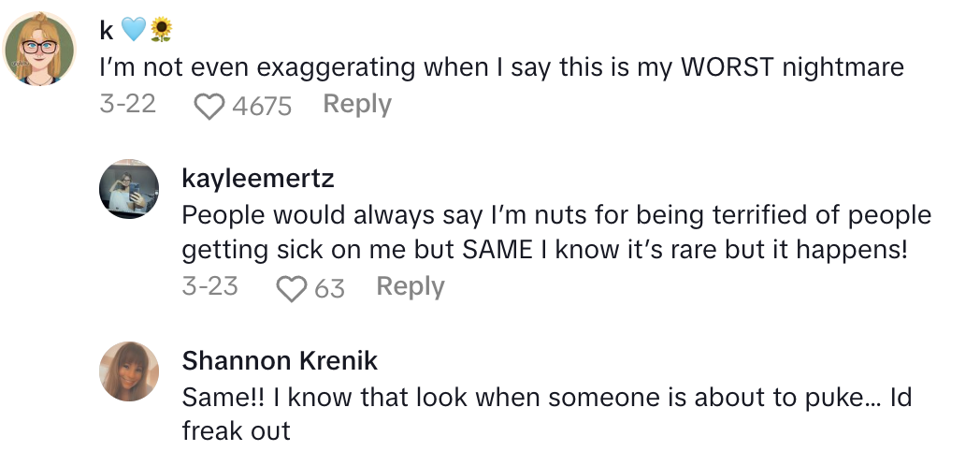Click Shannon's 'Same!! I know that look' line

coord(546,397)
